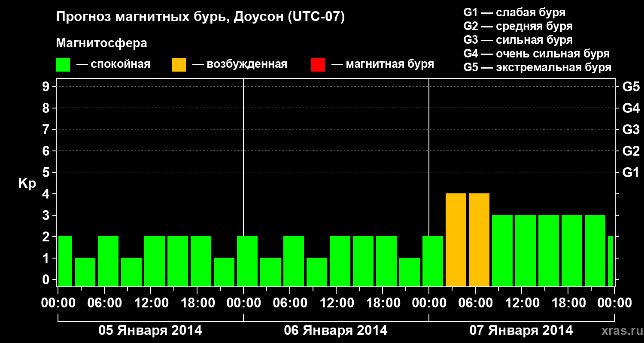The height and width of the screenshot is (343, 644).
Task: Click the '— спокойная' legend label
Action: [x=113, y=64]
